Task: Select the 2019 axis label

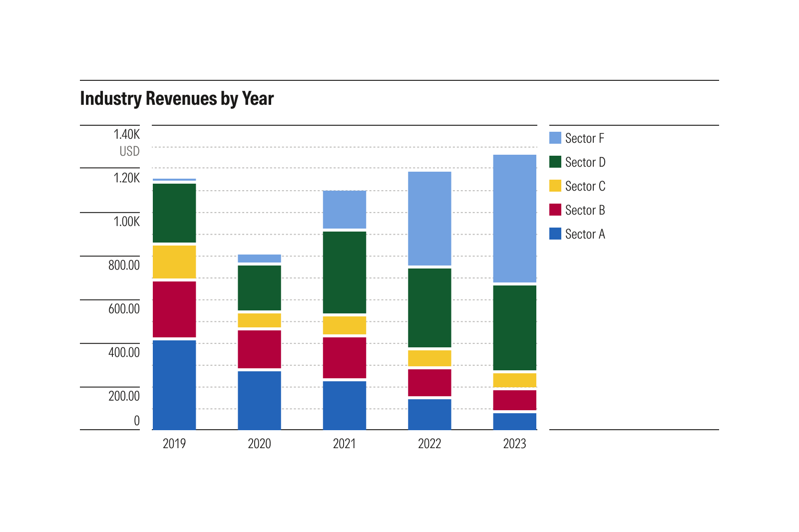Action: pyautogui.click(x=174, y=443)
